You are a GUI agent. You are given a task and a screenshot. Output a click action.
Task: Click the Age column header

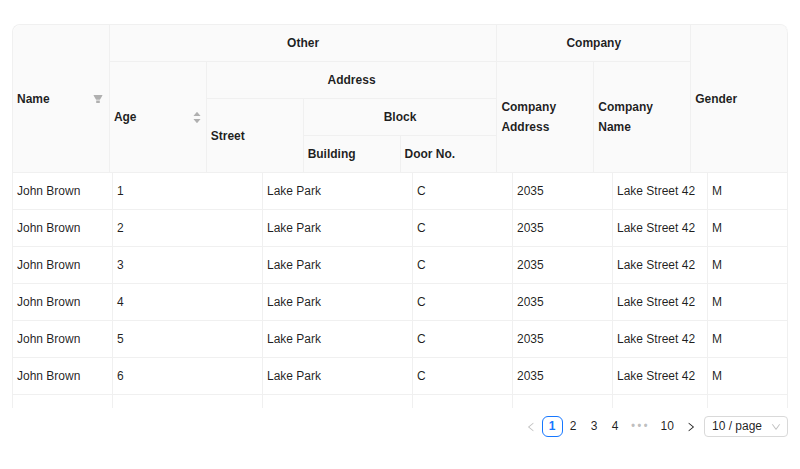(x=158, y=117)
